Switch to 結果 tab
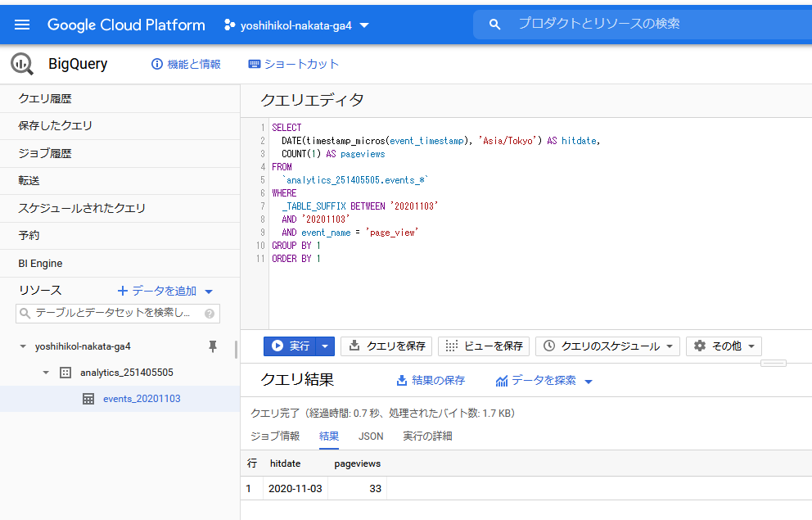 pyautogui.click(x=329, y=436)
